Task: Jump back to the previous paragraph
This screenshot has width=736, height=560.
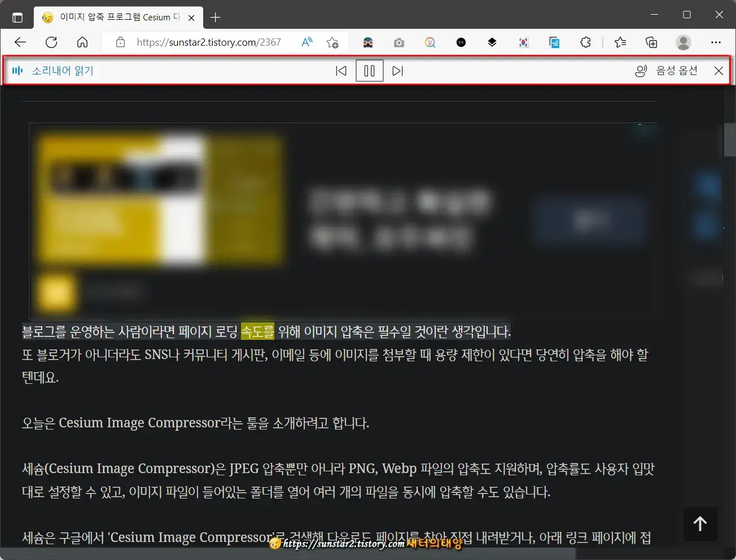Action: [341, 71]
